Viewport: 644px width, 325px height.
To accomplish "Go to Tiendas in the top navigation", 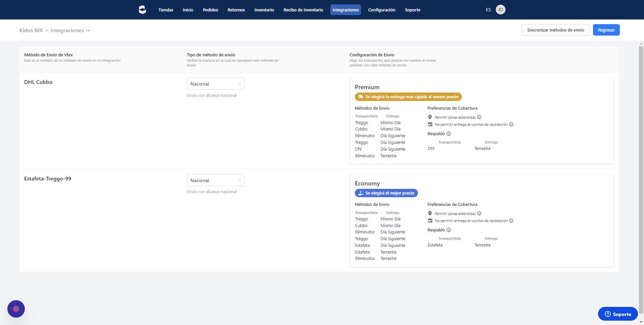I will (x=166, y=10).
